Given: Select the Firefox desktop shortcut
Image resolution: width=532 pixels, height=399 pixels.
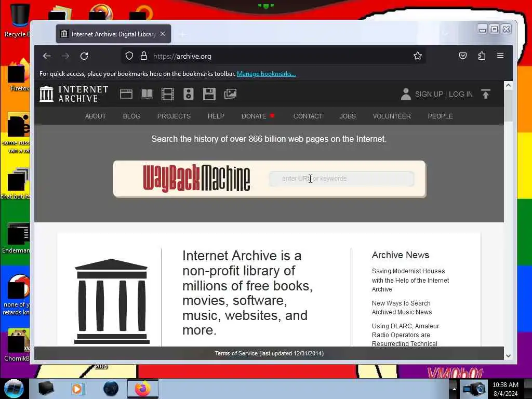Looking at the screenshot, I should point(19,75).
